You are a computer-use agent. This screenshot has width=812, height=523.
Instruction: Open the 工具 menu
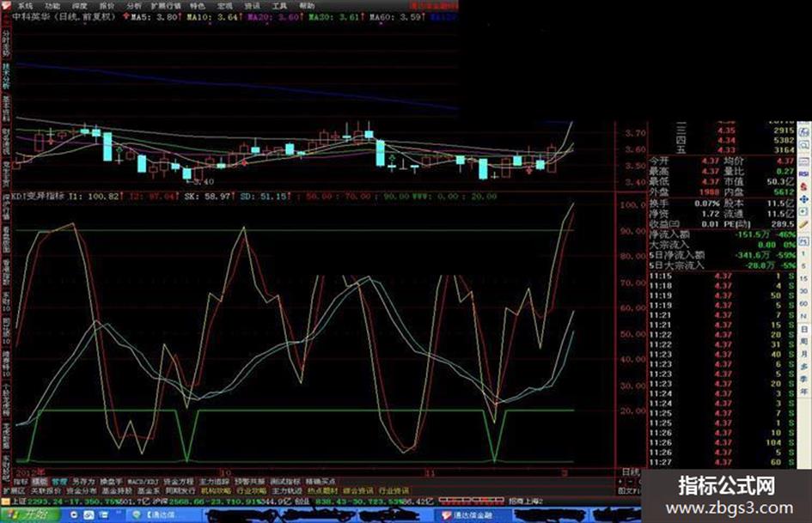(x=279, y=6)
